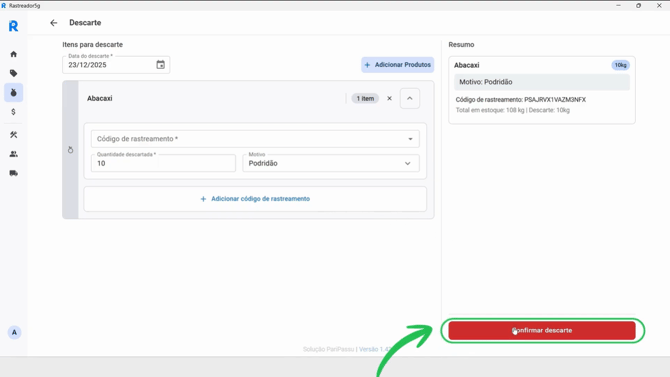The image size is (670, 377).
Task: Open the Home sidebar icon
Action: point(14,54)
